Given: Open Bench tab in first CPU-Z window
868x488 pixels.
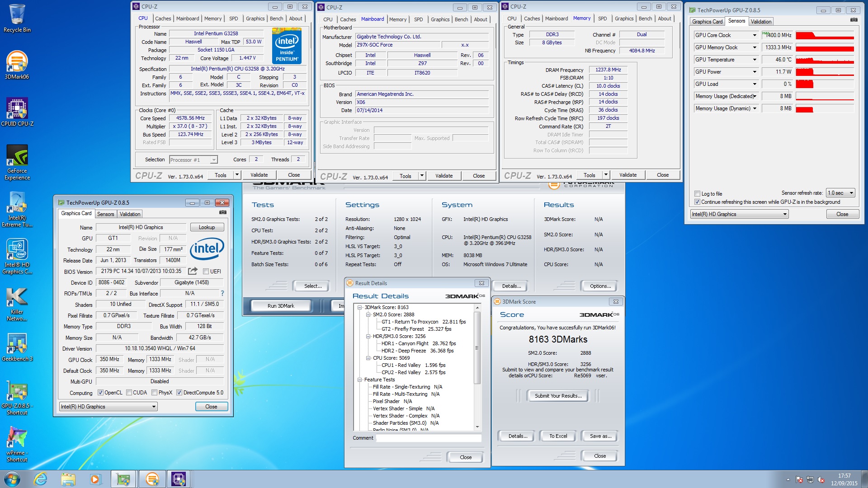Looking at the screenshot, I should pyautogui.click(x=276, y=19).
